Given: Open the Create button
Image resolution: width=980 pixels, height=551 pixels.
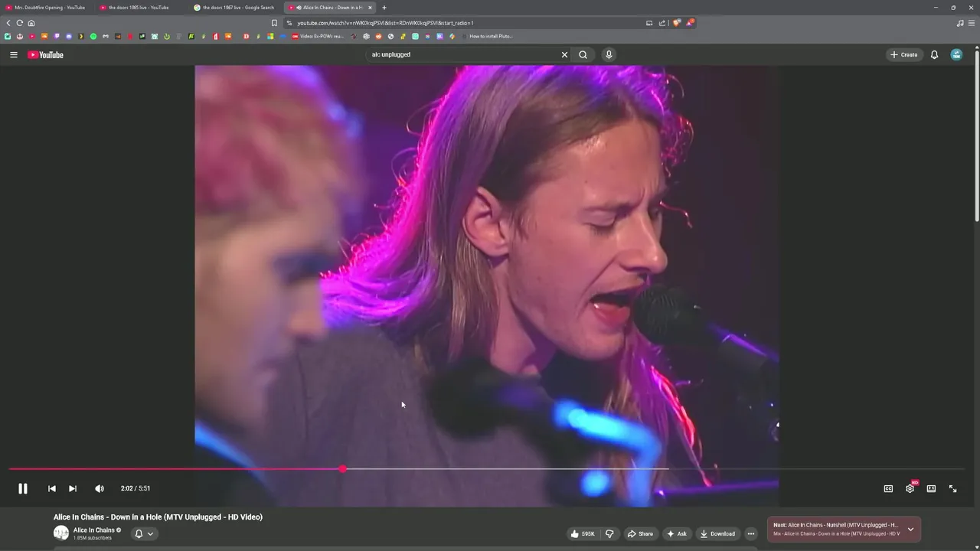Looking at the screenshot, I should (x=904, y=54).
